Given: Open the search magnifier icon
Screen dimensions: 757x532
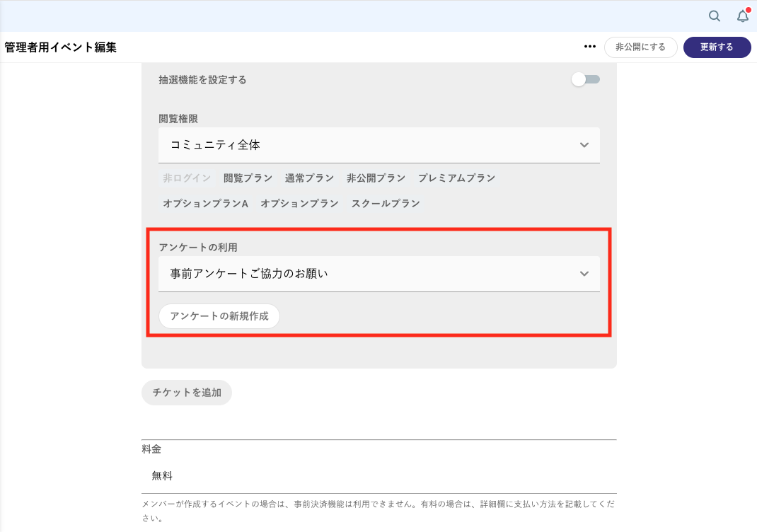Looking at the screenshot, I should [715, 16].
